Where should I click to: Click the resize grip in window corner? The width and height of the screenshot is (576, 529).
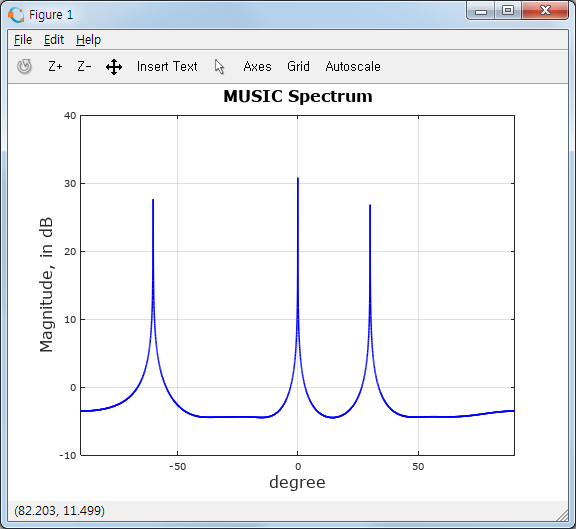562,515
